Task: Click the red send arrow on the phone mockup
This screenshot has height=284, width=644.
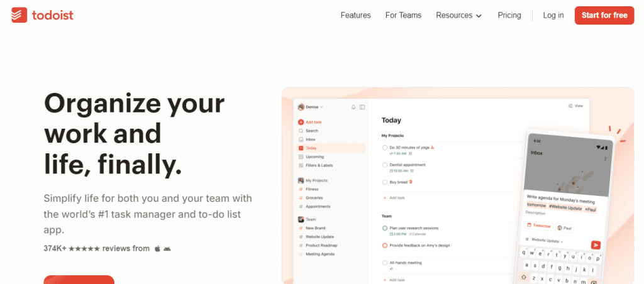Action: (x=595, y=245)
